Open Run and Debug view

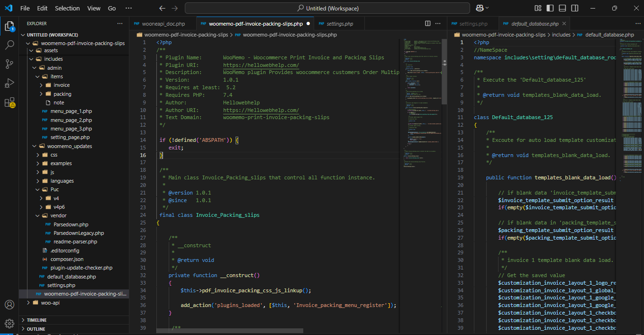pyautogui.click(x=9, y=83)
